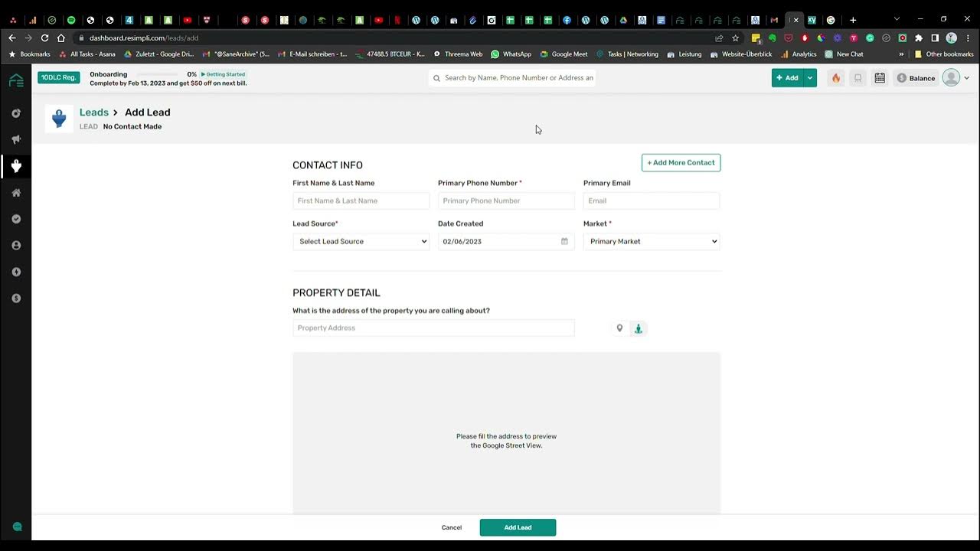Open the user profile avatar menu

click(x=951, y=78)
